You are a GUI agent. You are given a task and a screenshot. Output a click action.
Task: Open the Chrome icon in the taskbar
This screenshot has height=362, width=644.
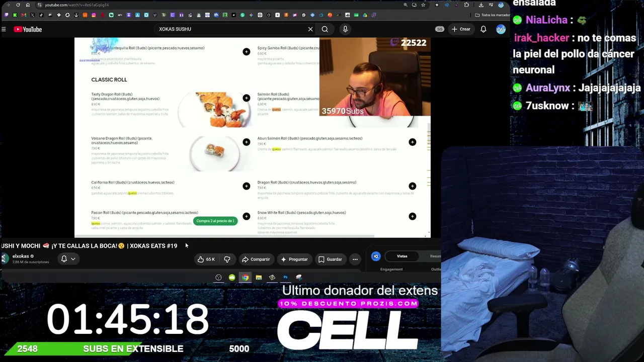click(x=245, y=278)
